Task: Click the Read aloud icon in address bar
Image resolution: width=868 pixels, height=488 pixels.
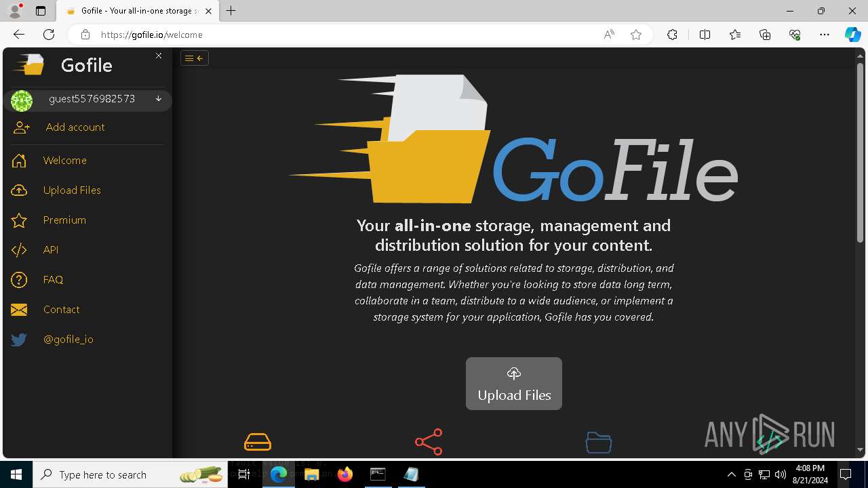Action: [x=609, y=35]
